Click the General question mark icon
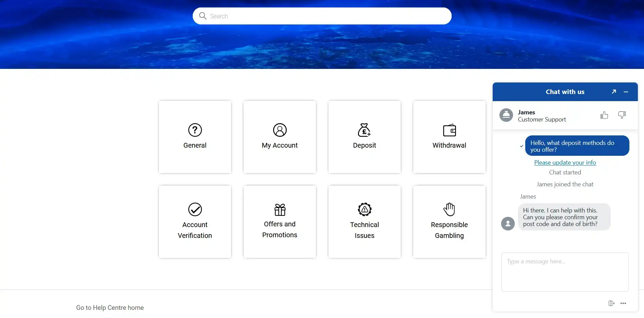 (x=195, y=130)
